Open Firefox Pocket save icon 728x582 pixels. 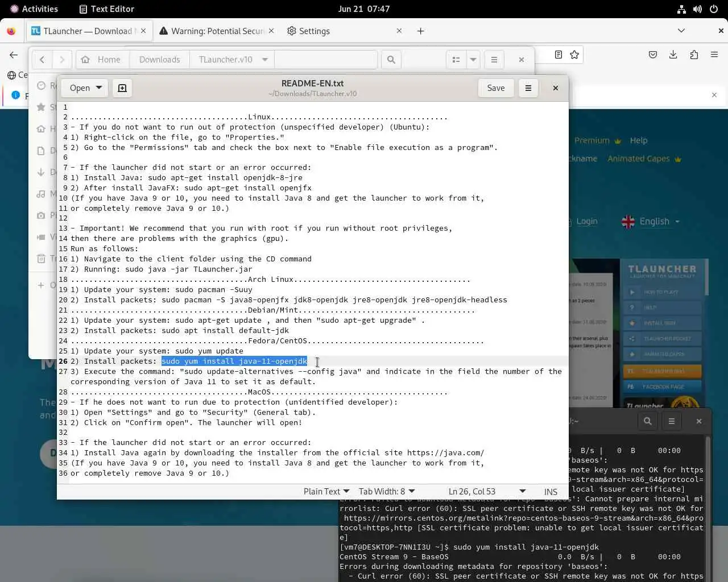pyautogui.click(x=653, y=55)
